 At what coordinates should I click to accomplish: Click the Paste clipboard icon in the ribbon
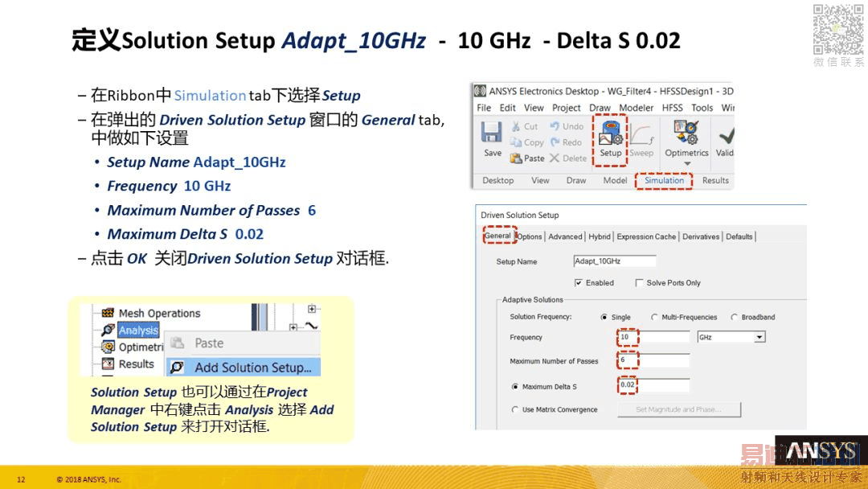[516, 158]
